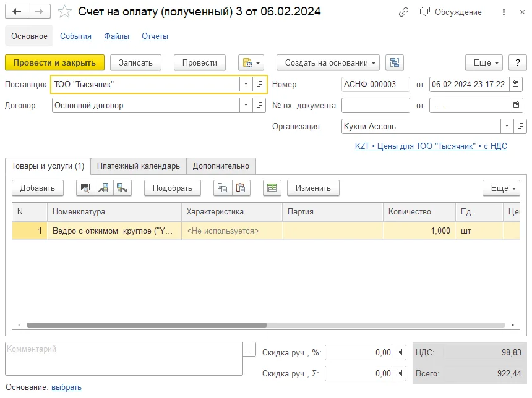Switch to the Основное section
This screenshot has width=532, height=398.
click(29, 36)
